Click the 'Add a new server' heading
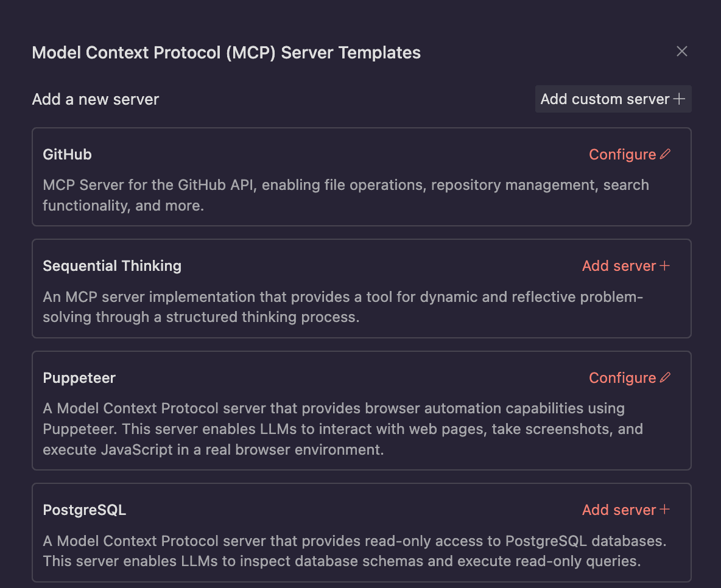721x588 pixels. click(x=96, y=99)
